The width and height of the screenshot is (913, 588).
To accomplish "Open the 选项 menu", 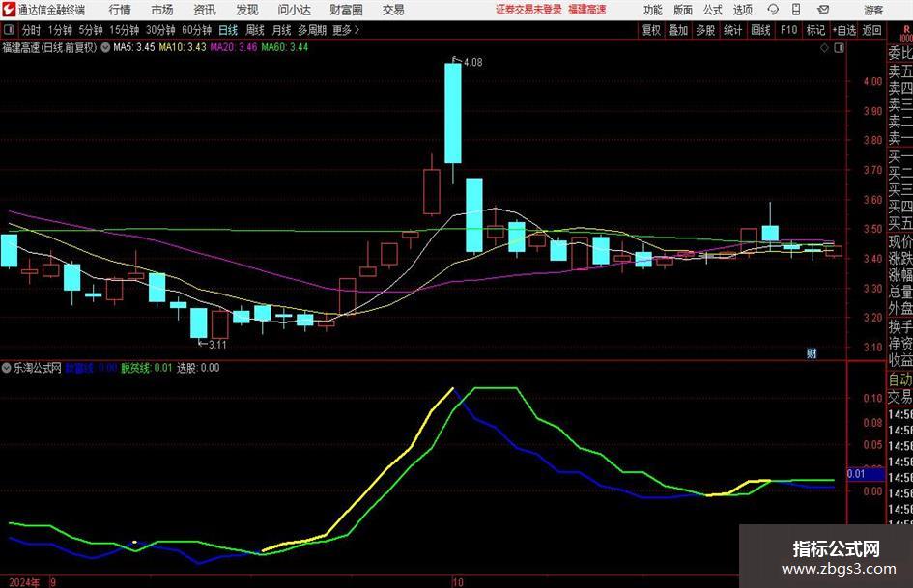I will pos(742,10).
